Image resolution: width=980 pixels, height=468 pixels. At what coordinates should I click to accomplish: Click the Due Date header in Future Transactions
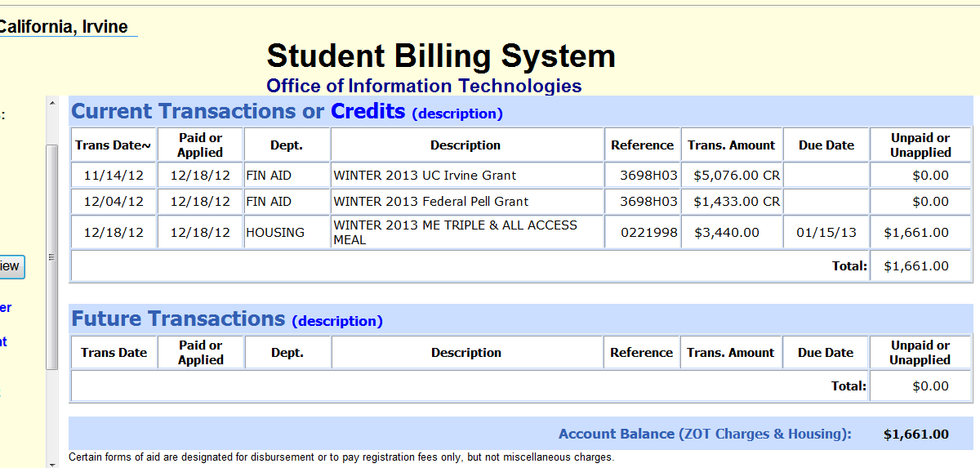[x=826, y=353]
